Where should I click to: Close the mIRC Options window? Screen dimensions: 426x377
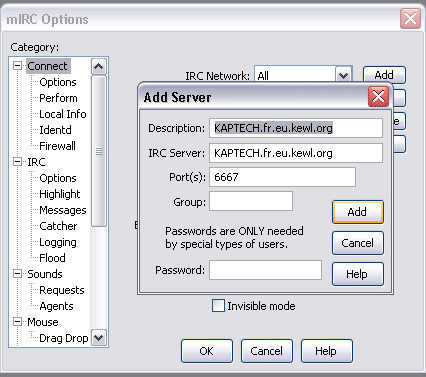point(410,19)
